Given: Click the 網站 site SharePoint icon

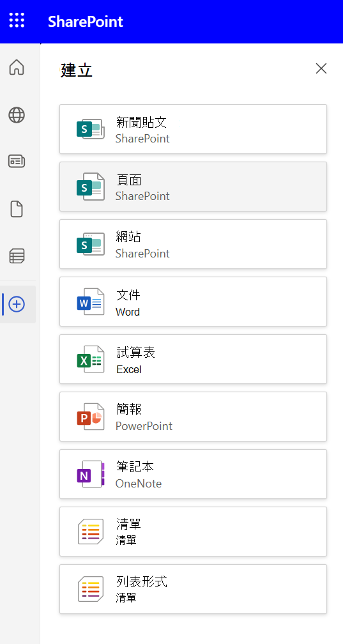Looking at the screenshot, I should click(91, 244).
